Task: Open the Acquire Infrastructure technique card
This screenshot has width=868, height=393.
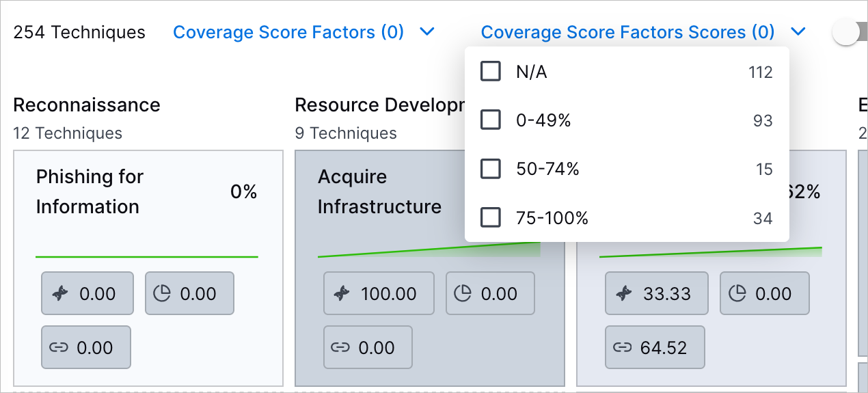Action: 430,268
